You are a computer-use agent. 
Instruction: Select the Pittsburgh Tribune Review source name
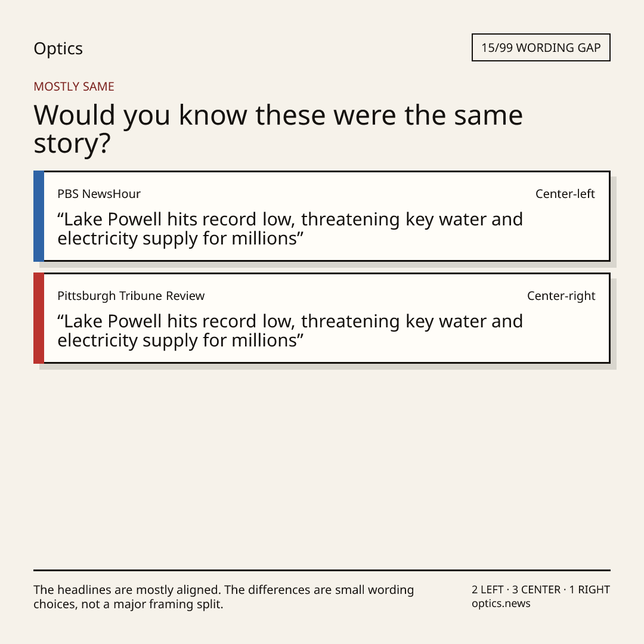(x=131, y=296)
